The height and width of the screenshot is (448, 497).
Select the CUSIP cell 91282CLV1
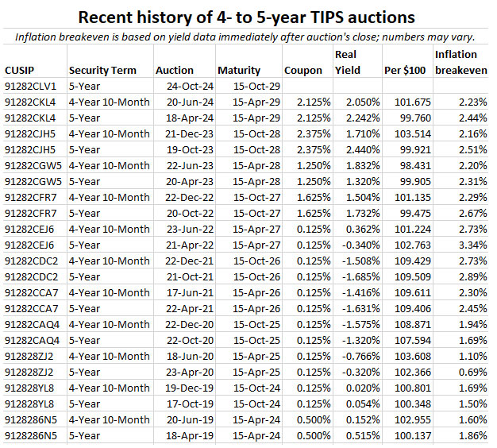click(29, 86)
